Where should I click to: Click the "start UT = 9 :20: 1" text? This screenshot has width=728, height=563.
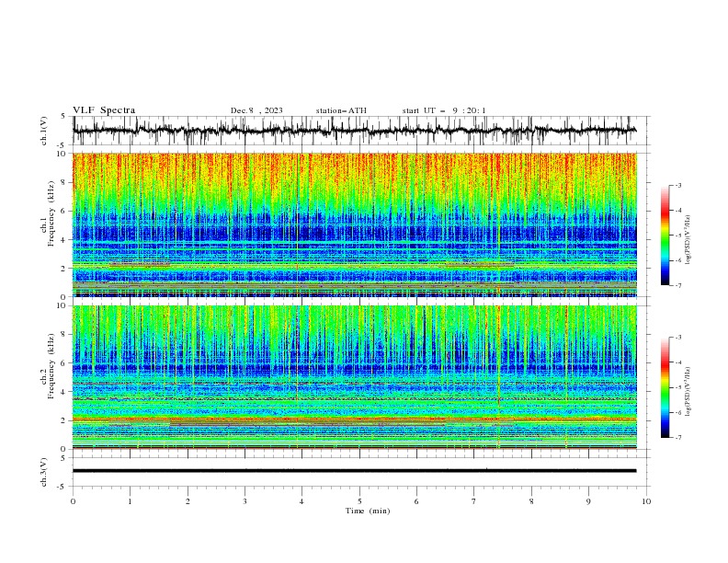[x=444, y=110]
